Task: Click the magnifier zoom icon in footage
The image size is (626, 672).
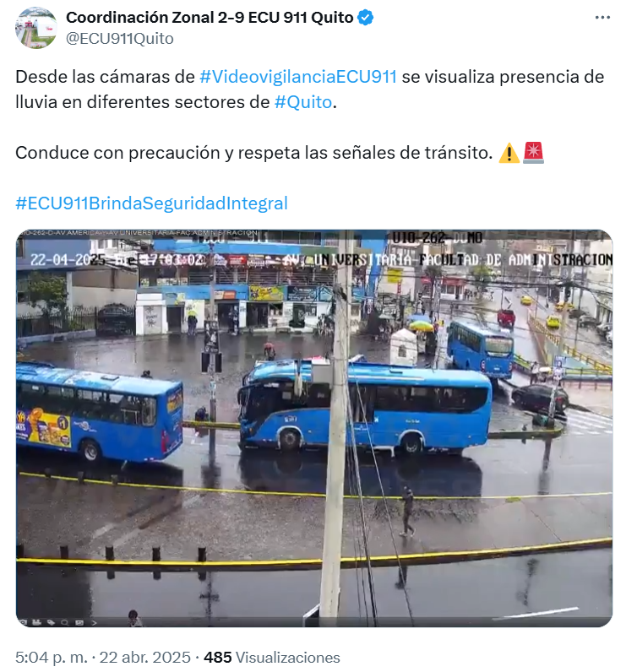Action: point(65,623)
